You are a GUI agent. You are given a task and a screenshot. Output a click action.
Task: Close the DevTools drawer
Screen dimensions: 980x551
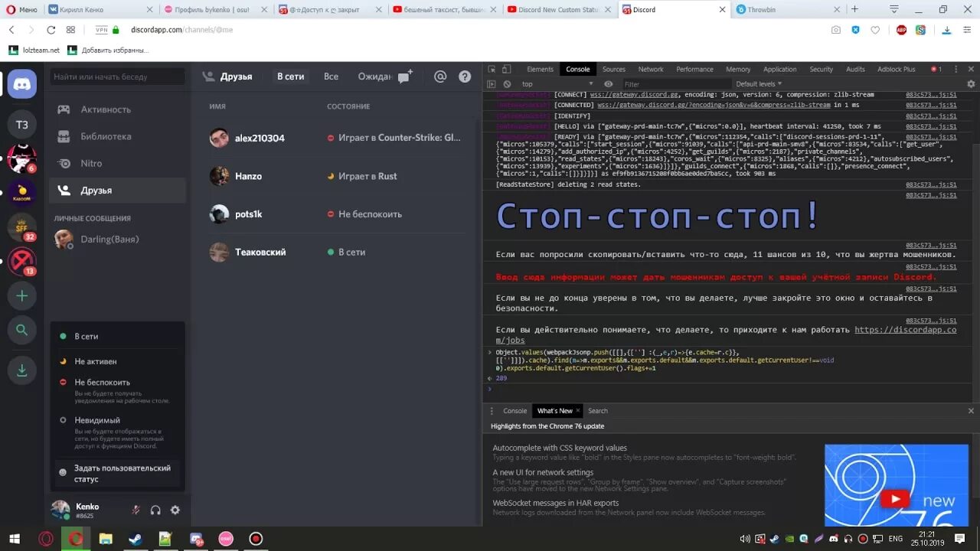click(x=971, y=411)
